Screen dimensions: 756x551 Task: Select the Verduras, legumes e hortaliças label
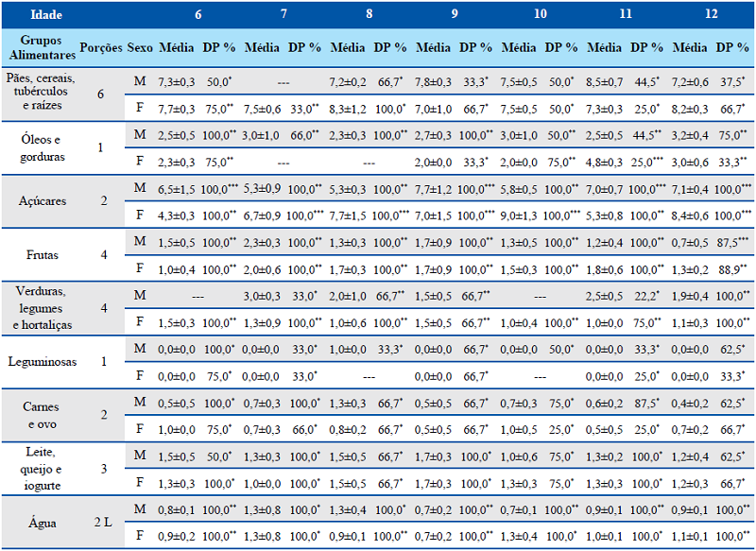tap(41, 309)
